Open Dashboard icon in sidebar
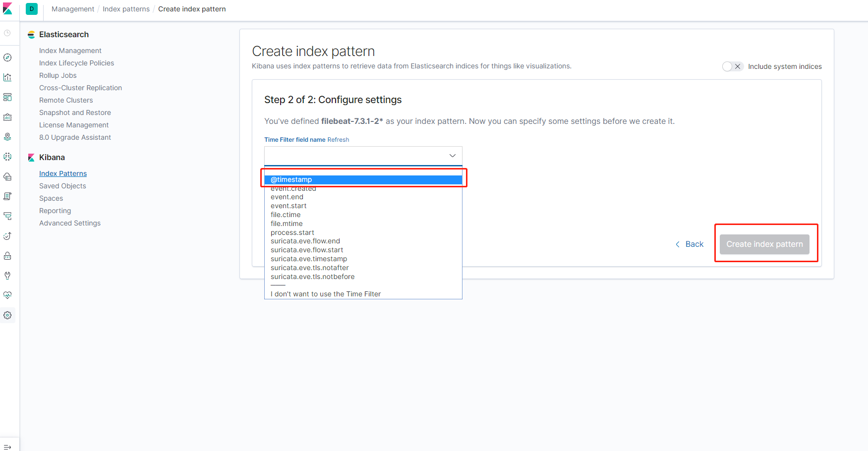The width and height of the screenshot is (868, 451). (x=7, y=97)
